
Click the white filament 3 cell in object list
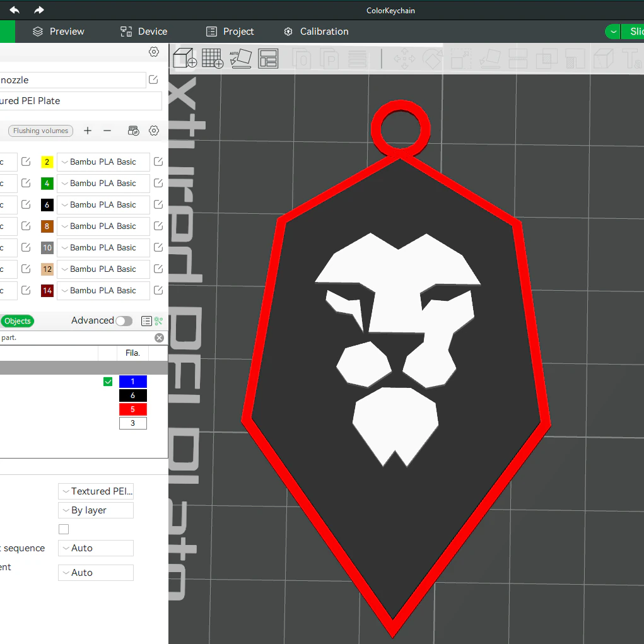[132, 423]
